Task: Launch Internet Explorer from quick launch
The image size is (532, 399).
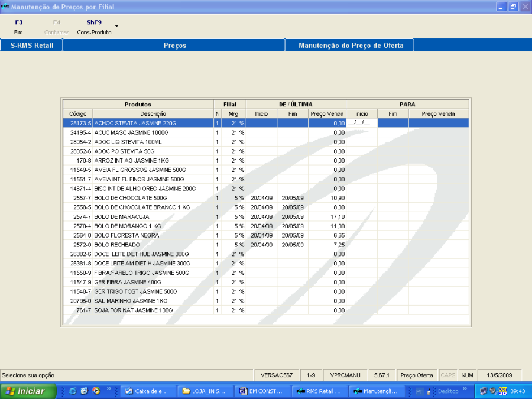Action: 73,391
